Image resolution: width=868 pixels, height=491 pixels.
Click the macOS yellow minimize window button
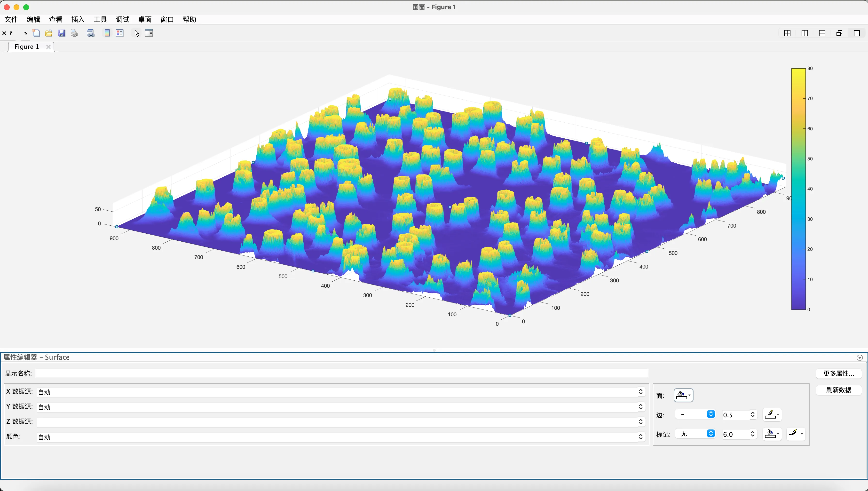point(16,7)
